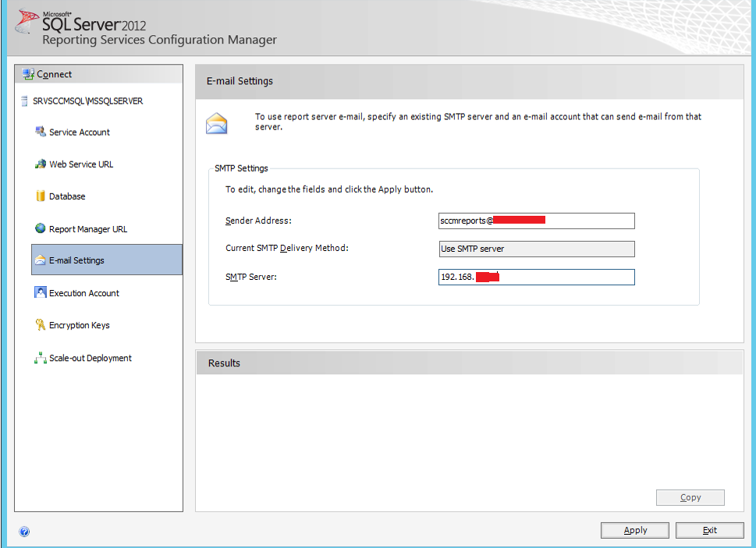Click the Sender Address input field
756x548 pixels.
coord(537,221)
